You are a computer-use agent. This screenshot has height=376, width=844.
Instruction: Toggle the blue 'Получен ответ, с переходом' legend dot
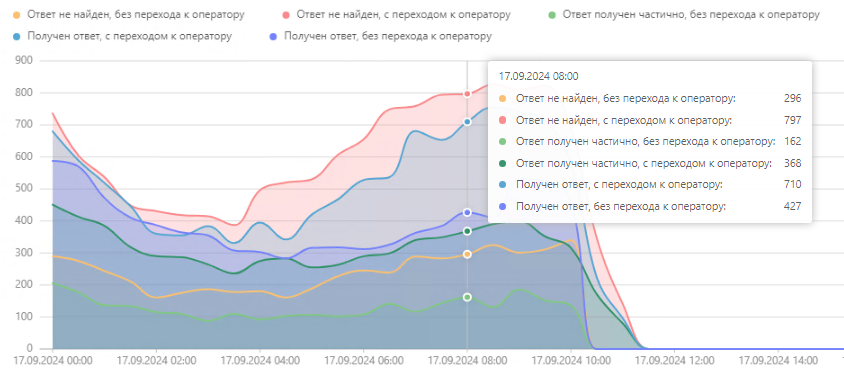(x=16, y=37)
